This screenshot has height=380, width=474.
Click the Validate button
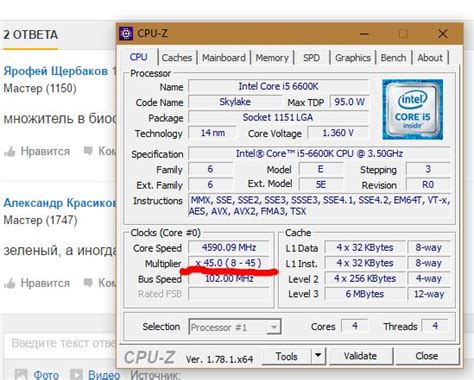[360, 356]
